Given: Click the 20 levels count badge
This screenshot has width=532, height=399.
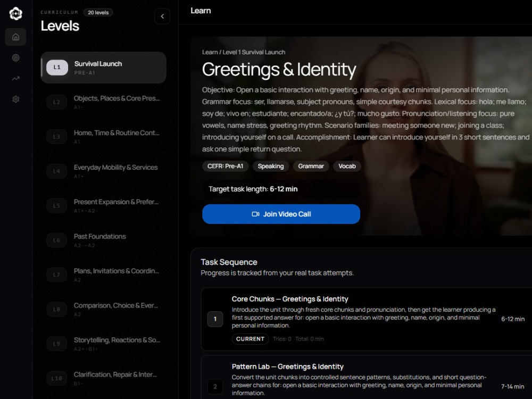Looking at the screenshot, I should pyautogui.click(x=98, y=13).
